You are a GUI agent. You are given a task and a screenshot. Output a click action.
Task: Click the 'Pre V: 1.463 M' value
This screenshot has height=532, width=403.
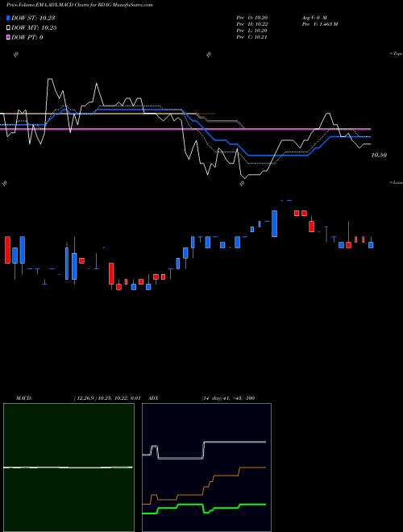tap(319, 24)
